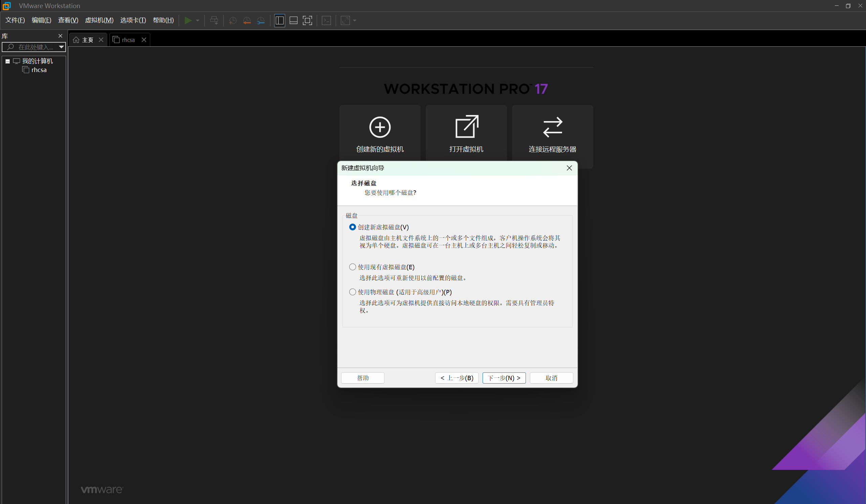Open the library search filter dropdown
The height and width of the screenshot is (504, 866).
click(61, 47)
